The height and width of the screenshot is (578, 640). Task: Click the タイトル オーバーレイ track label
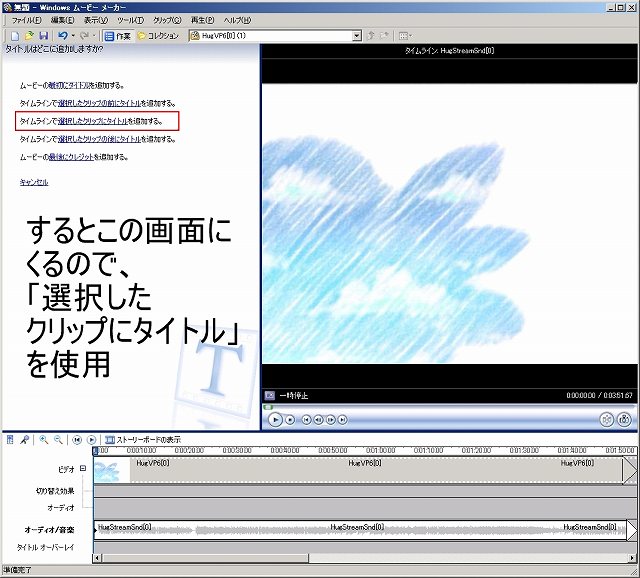click(x=45, y=547)
